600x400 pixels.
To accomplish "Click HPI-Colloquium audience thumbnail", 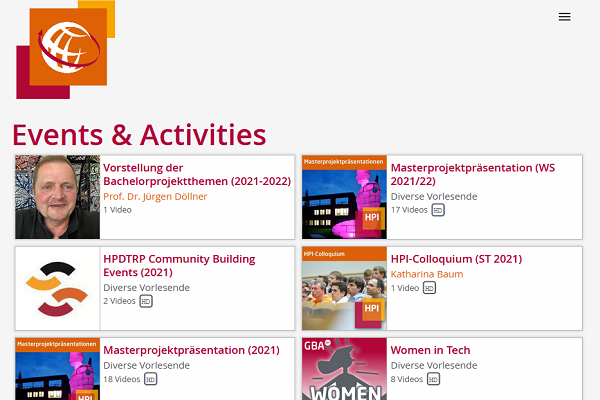I will 344,288.
